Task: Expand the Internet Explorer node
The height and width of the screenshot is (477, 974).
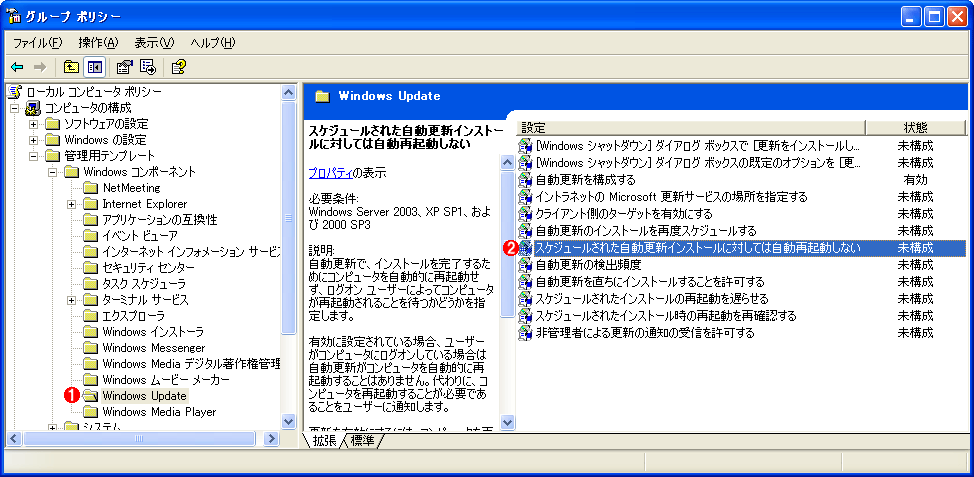Action: point(72,204)
